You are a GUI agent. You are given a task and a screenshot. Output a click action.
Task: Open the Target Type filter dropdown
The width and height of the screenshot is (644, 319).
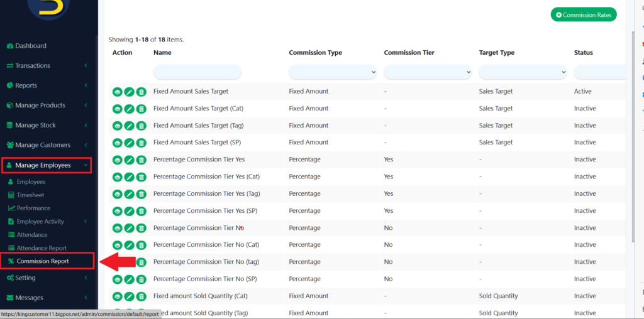523,72
